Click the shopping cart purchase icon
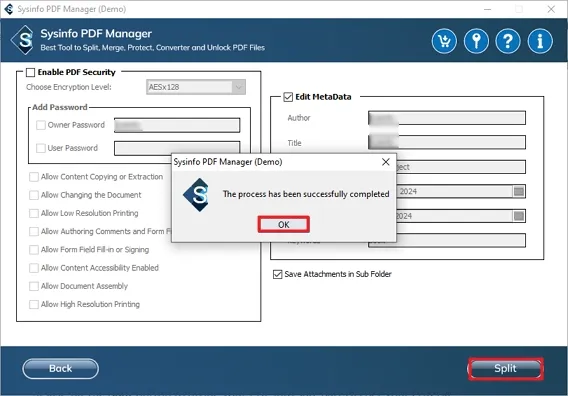This screenshot has height=396, width=568. pos(444,41)
